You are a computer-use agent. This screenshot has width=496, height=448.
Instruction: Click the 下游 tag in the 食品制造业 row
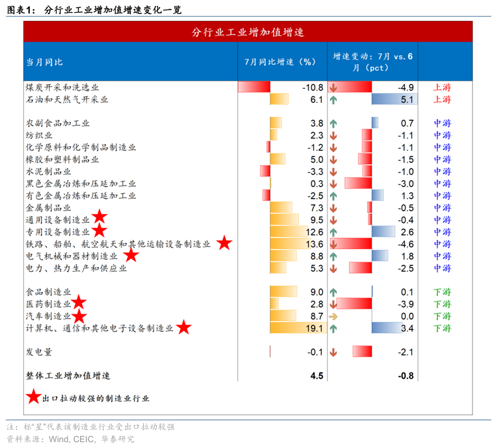coord(442,292)
